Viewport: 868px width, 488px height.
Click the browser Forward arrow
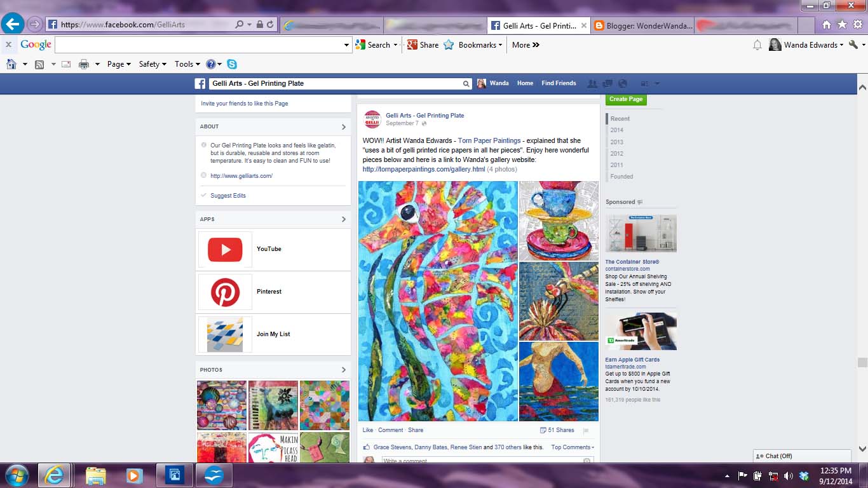pyautogui.click(x=35, y=24)
